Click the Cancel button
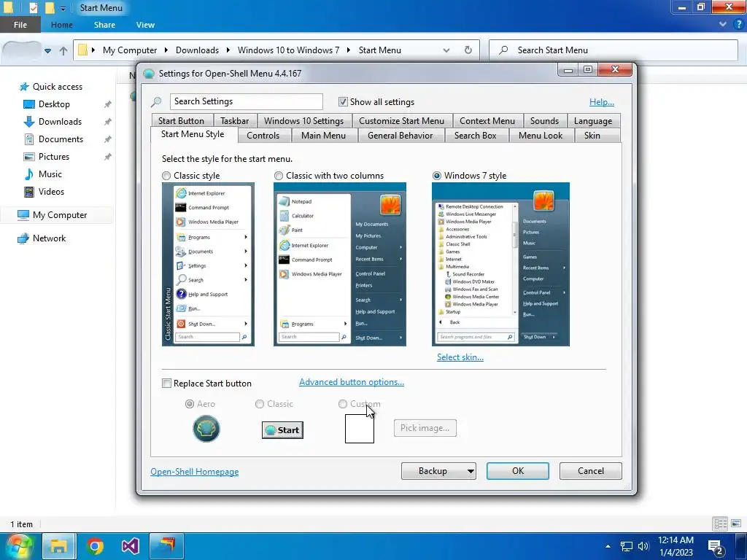This screenshot has height=560, width=747. tap(591, 471)
